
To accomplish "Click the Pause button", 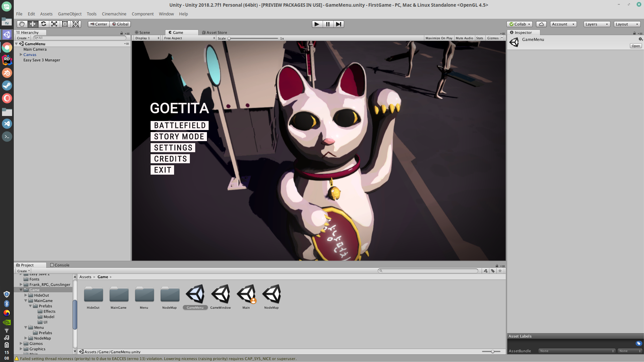I will [328, 24].
